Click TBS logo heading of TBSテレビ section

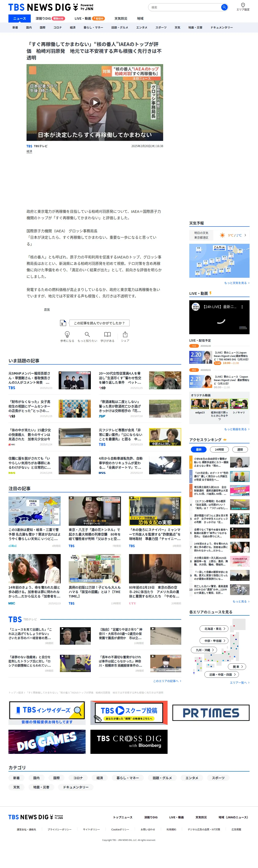tap(15, 619)
